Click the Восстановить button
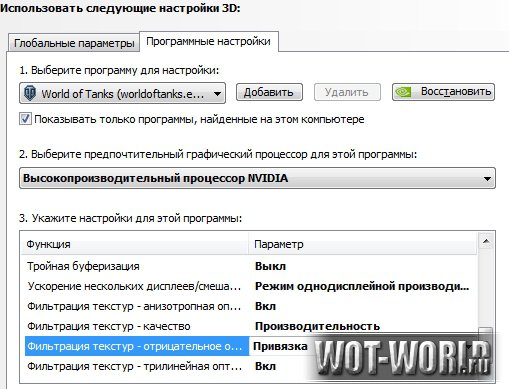The width and height of the screenshot is (509, 389). (443, 92)
